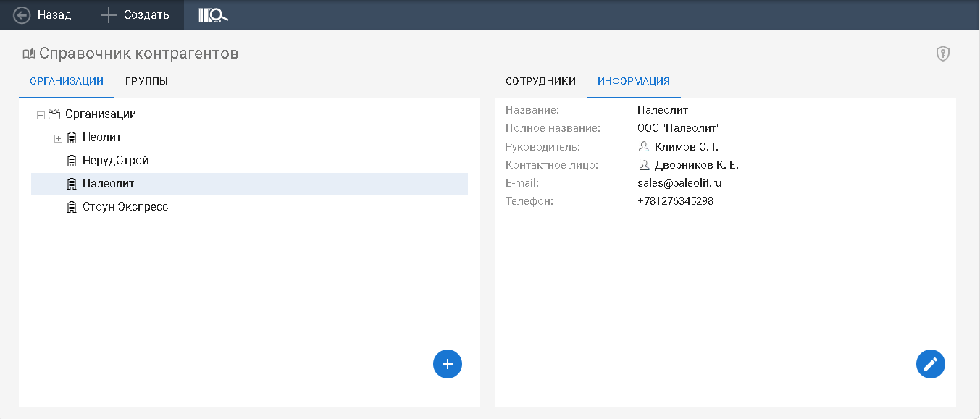Click the Организации root tree label
The height and width of the screenshot is (419, 980).
coord(101,114)
